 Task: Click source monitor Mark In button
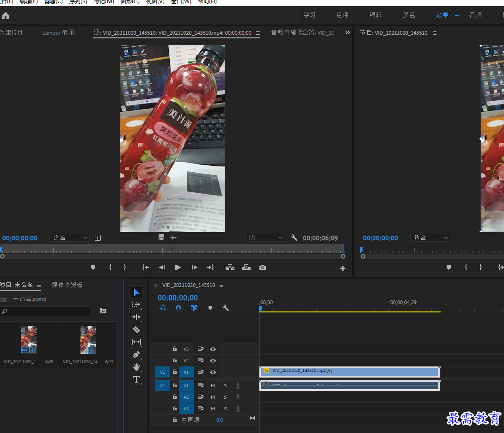[x=110, y=267]
